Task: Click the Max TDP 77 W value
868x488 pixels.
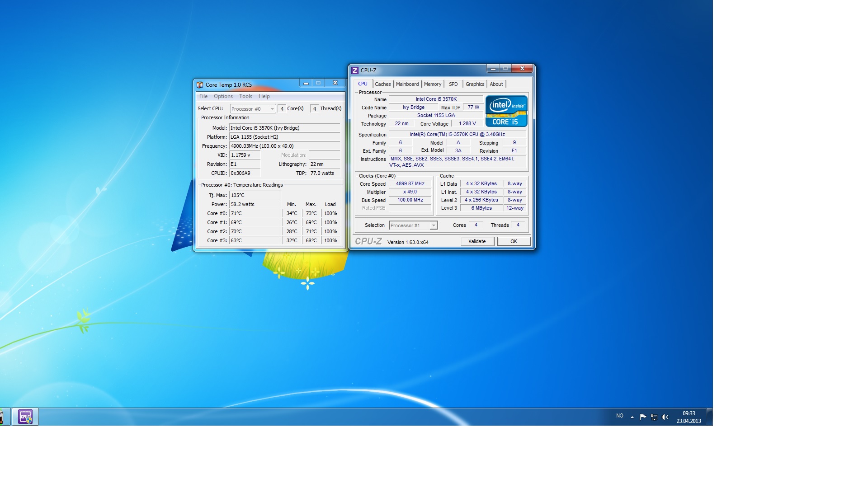Action: coord(473,108)
